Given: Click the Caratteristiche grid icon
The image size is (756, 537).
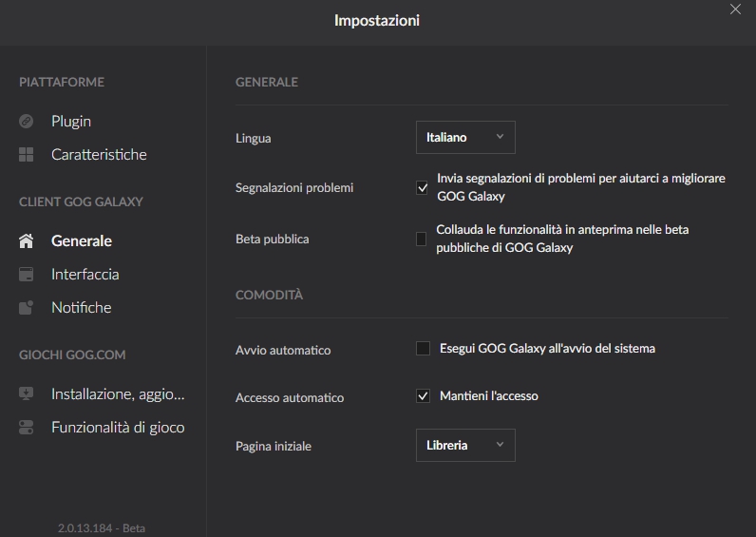Looking at the screenshot, I should click(x=26, y=154).
